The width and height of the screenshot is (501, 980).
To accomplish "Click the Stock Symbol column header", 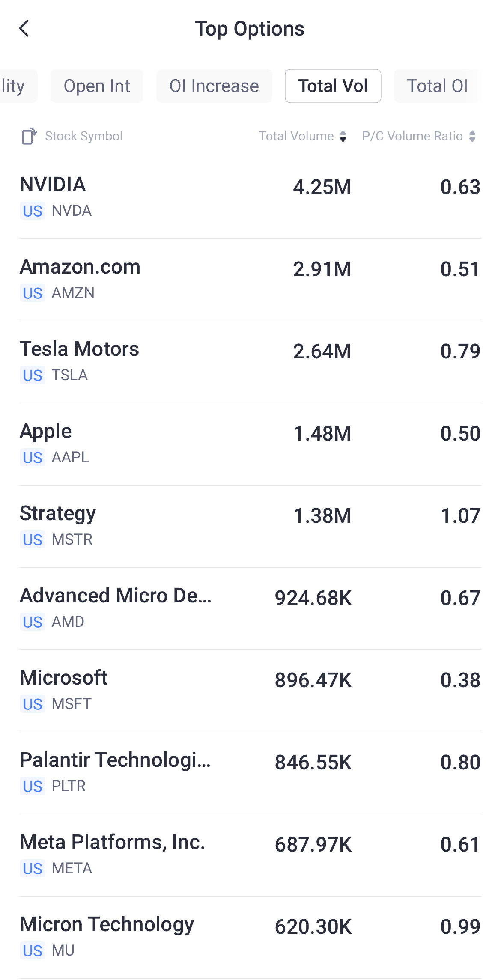I will click(84, 136).
